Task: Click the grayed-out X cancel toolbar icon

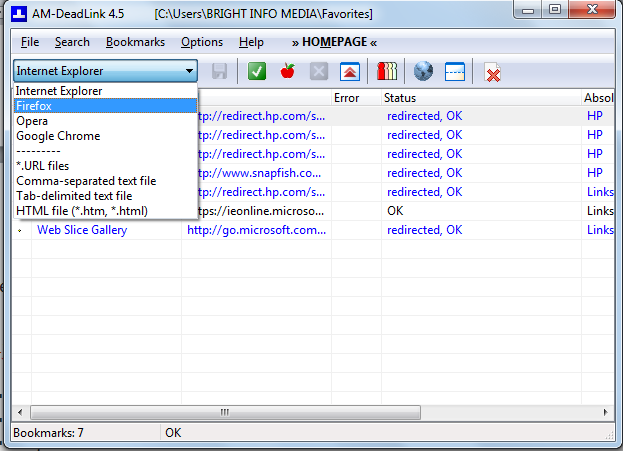Action: [x=319, y=72]
